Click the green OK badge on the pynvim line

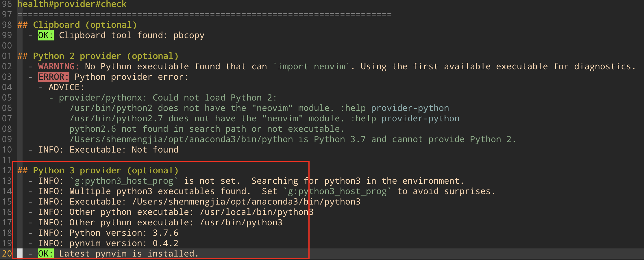(x=45, y=253)
